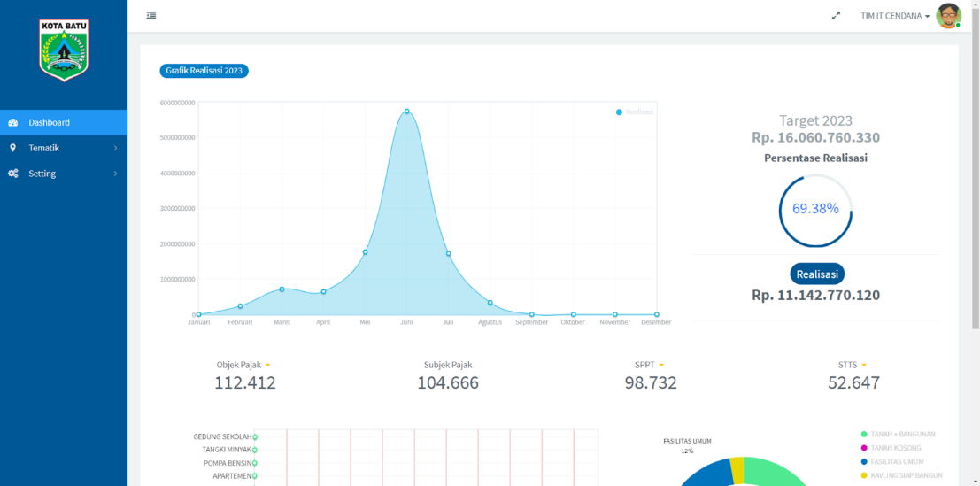Click the 69.38% circular progress indicator

coord(815,209)
